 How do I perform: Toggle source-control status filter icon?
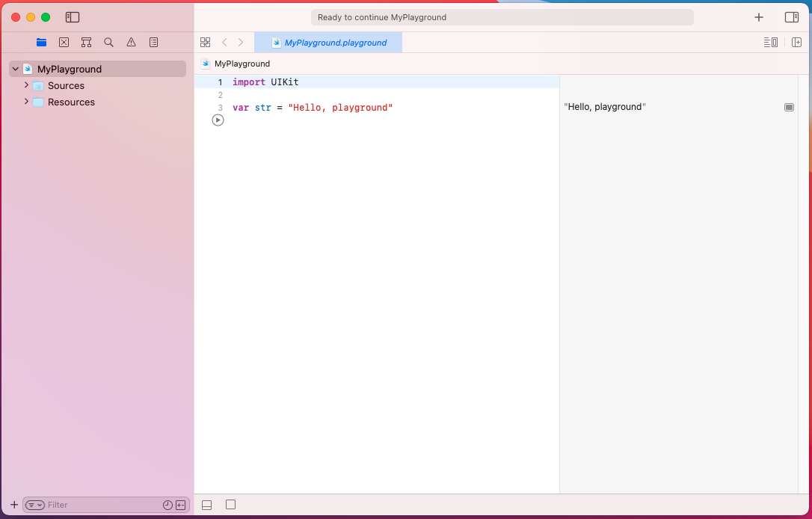[x=181, y=505]
